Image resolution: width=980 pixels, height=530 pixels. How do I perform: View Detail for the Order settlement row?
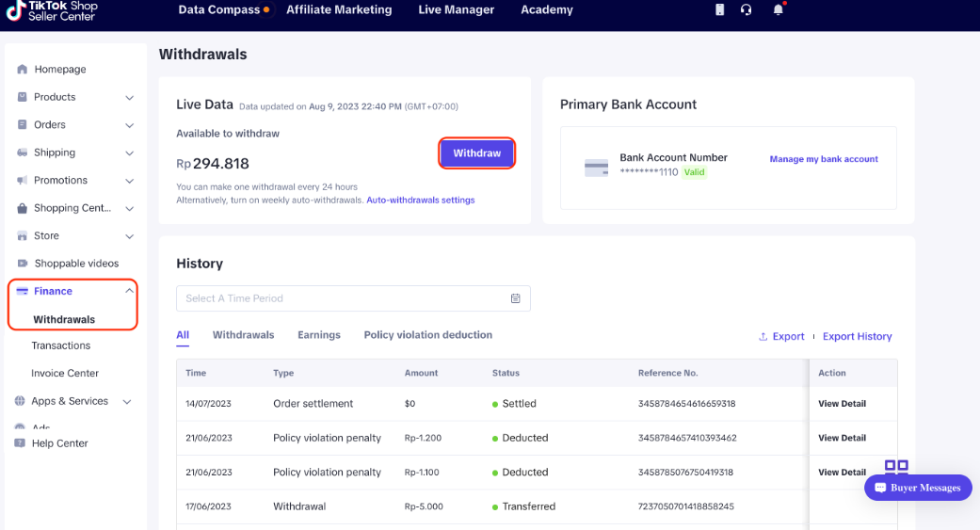click(x=842, y=404)
